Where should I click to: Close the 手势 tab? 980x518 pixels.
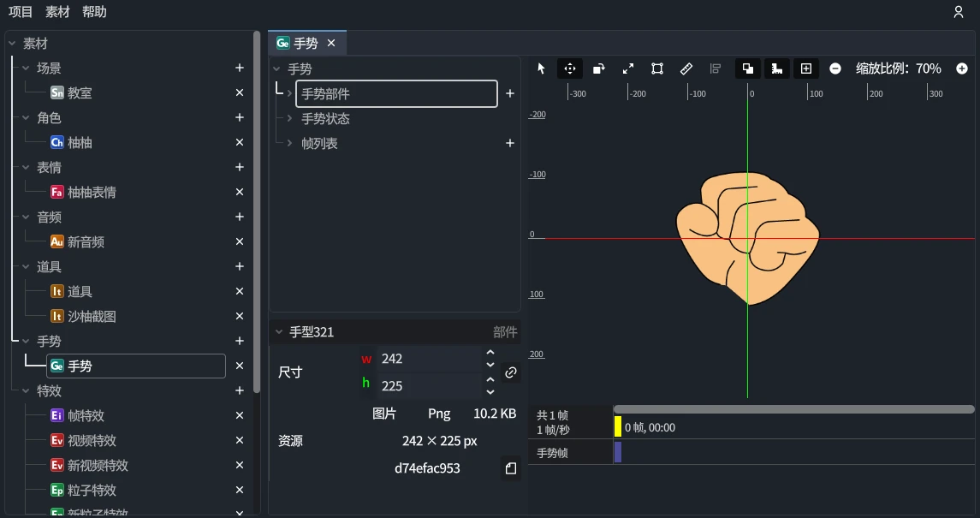(331, 43)
